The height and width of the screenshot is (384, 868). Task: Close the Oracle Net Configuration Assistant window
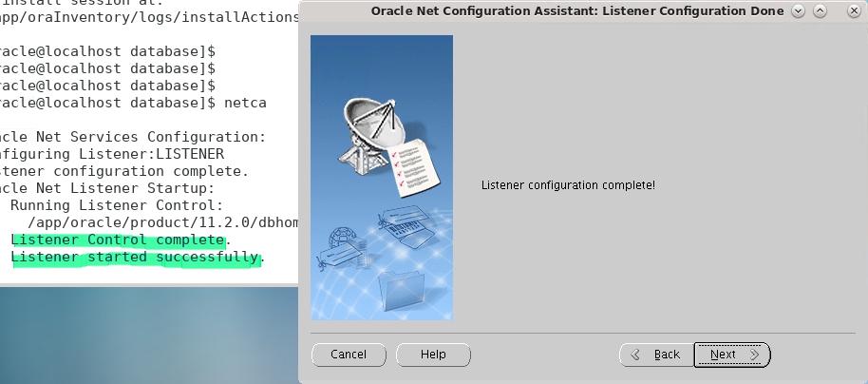pyautogui.click(x=854, y=11)
